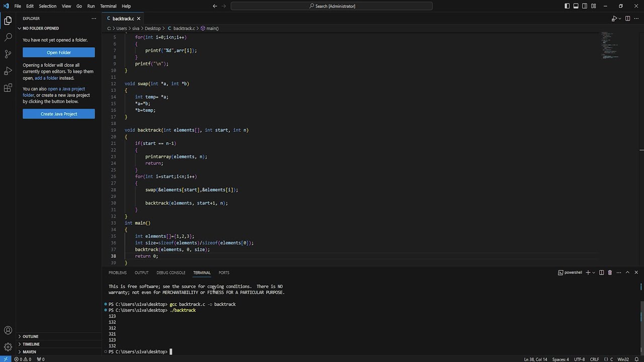Viewport: 644px width, 362px height.
Task: Switch to the Ports tab
Action: tap(224, 273)
